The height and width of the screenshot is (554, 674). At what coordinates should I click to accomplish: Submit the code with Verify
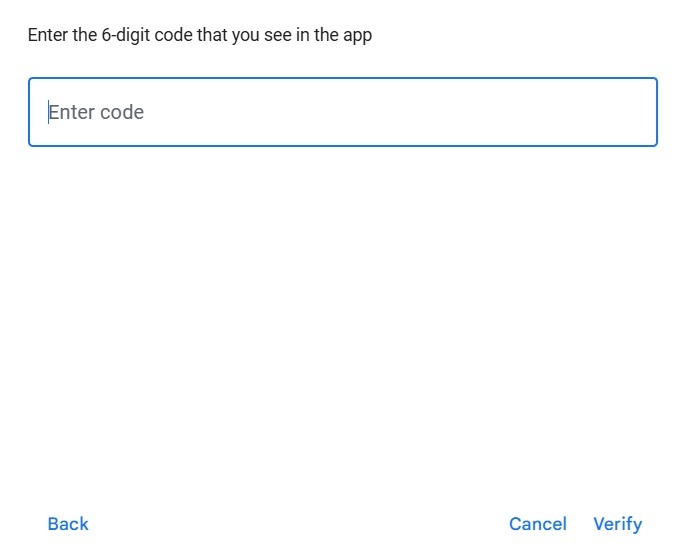[617, 524]
